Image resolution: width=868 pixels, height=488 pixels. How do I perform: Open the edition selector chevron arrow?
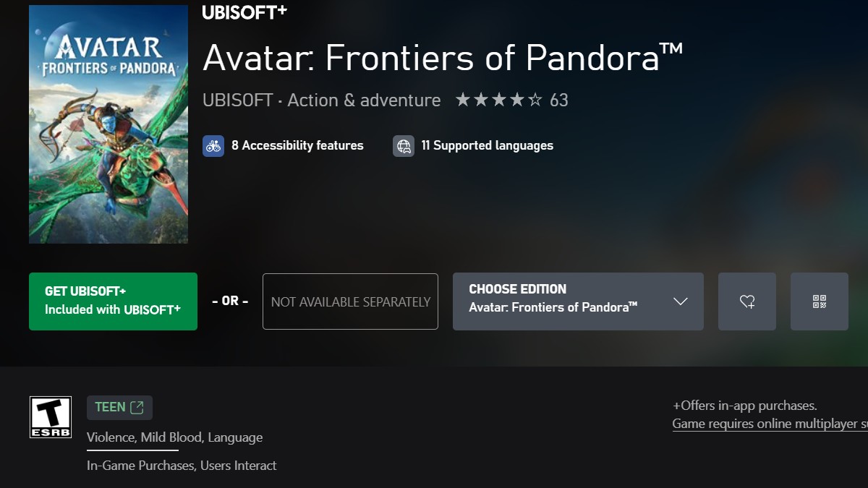pyautogui.click(x=678, y=301)
